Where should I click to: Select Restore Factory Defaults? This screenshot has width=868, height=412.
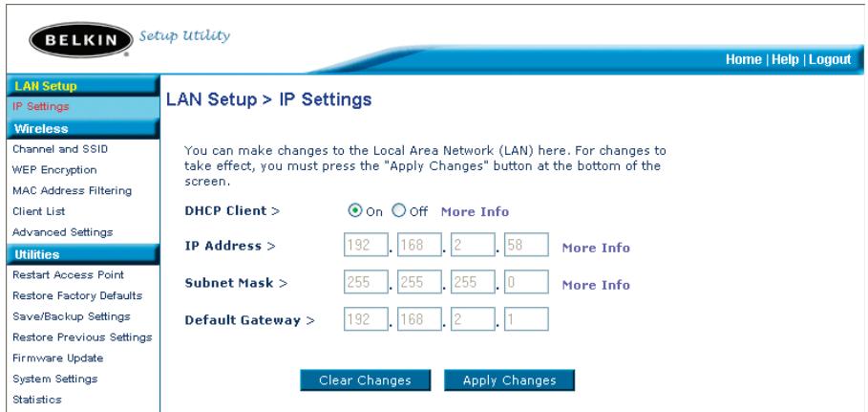coord(77,295)
